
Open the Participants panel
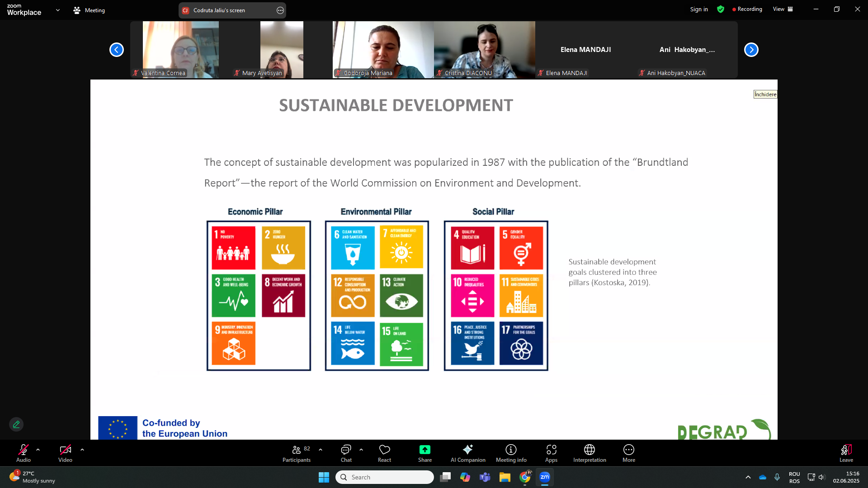[296, 453]
